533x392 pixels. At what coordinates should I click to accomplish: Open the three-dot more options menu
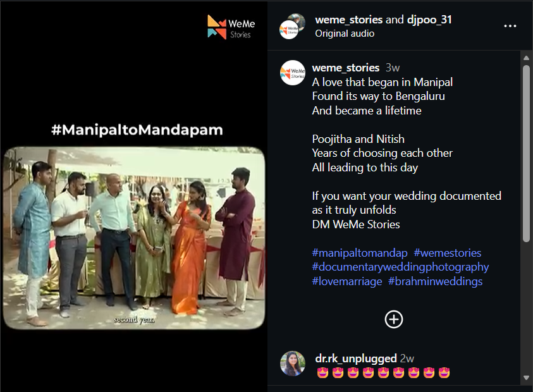point(510,26)
